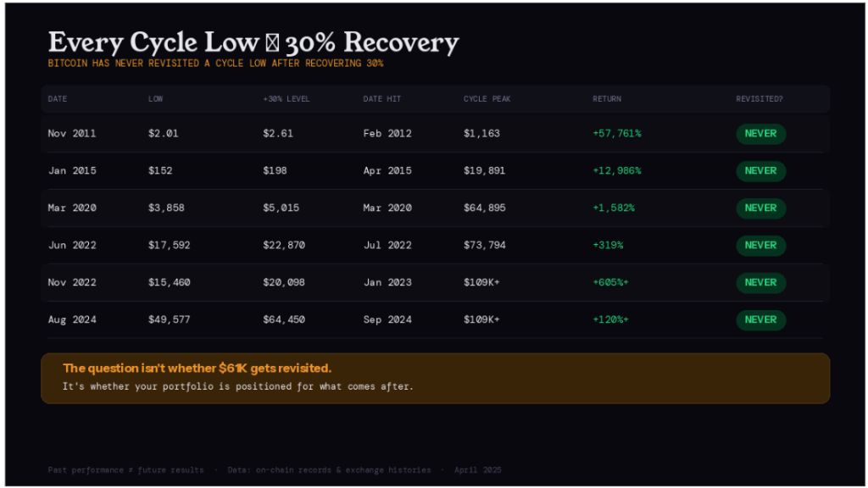Click the NEVER badge for Nov 2022
Screen dimensions: 868x488
tap(760, 283)
